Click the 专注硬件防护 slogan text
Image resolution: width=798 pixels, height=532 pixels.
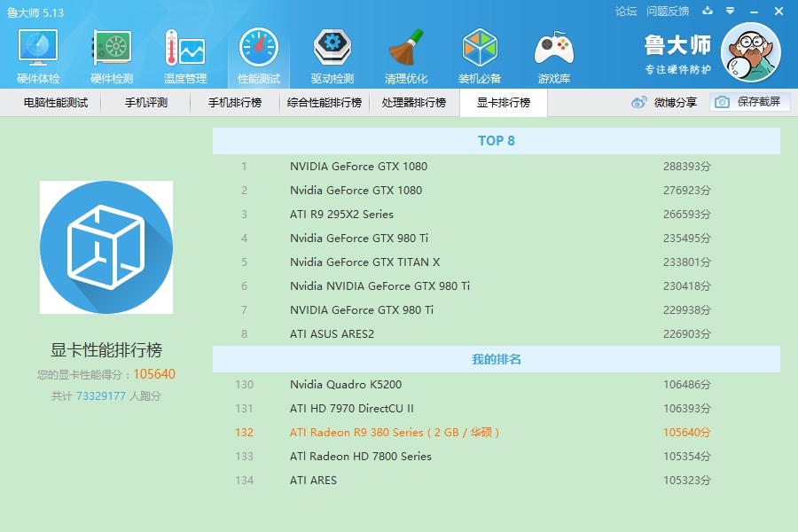(x=678, y=69)
